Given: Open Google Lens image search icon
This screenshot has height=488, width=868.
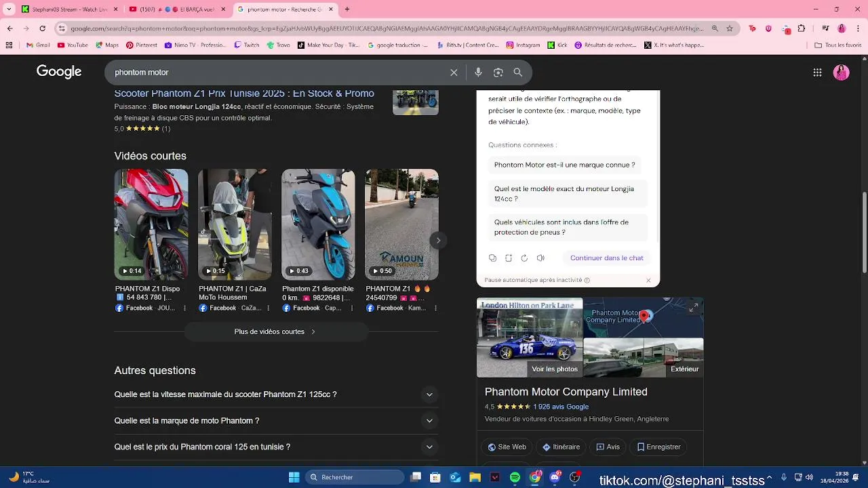Looking at the screenshot, I should 498,73.
